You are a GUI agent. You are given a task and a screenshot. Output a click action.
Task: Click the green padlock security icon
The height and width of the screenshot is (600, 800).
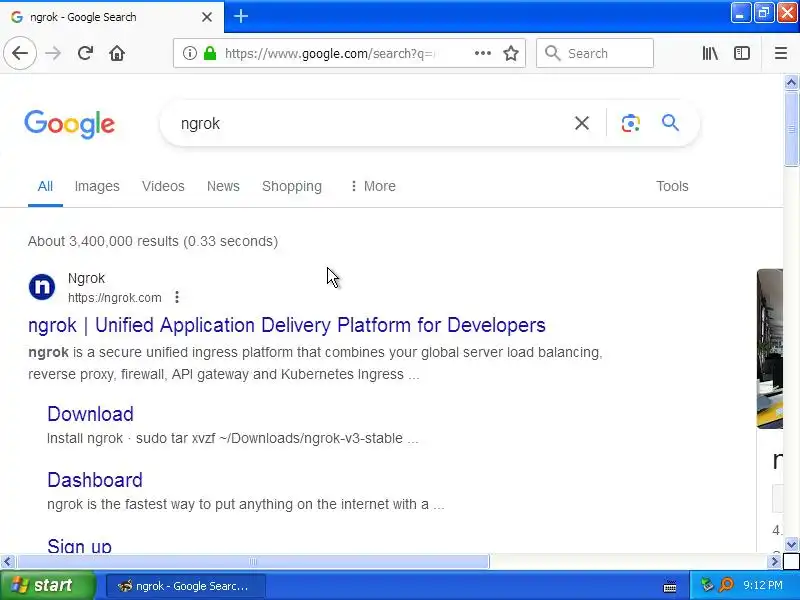(210, 53)
